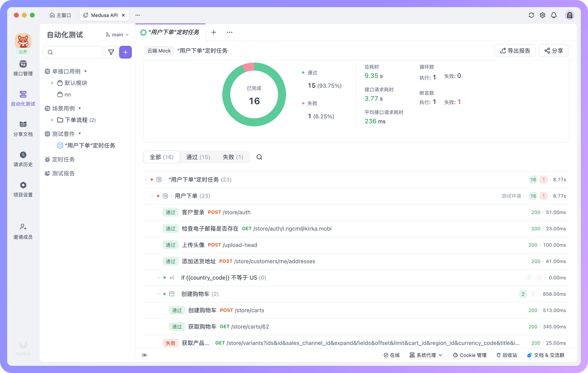Switch to the 主窗口 tab

coord(61,15)
